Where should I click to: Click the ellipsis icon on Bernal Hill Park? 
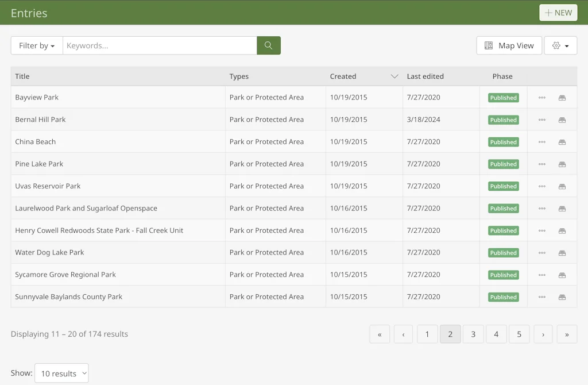pos(541,120)
